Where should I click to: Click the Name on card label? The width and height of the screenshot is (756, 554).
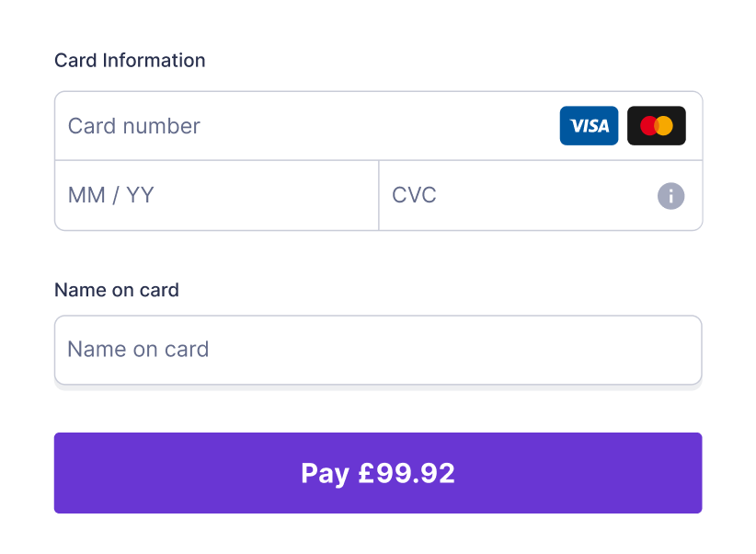point(117,290)
